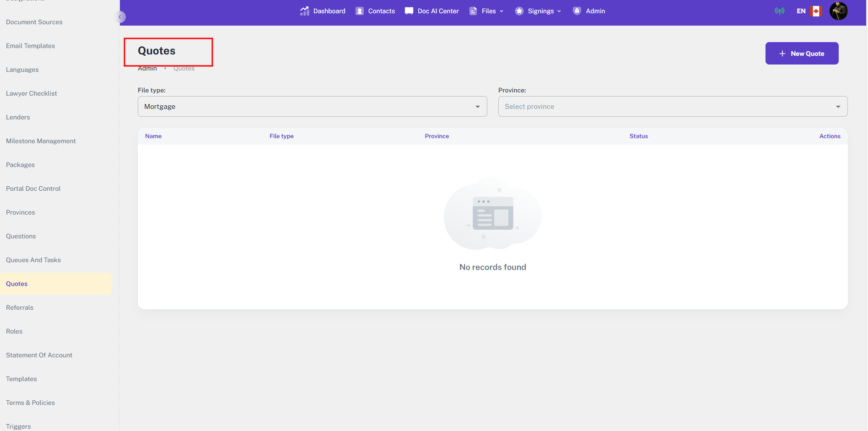Open the Doc AI Center menu item
868x431 pixels.
click(431, 11)
